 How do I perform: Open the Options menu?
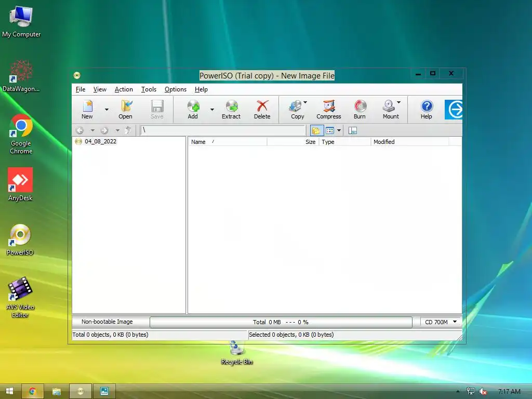coord(176,89)
